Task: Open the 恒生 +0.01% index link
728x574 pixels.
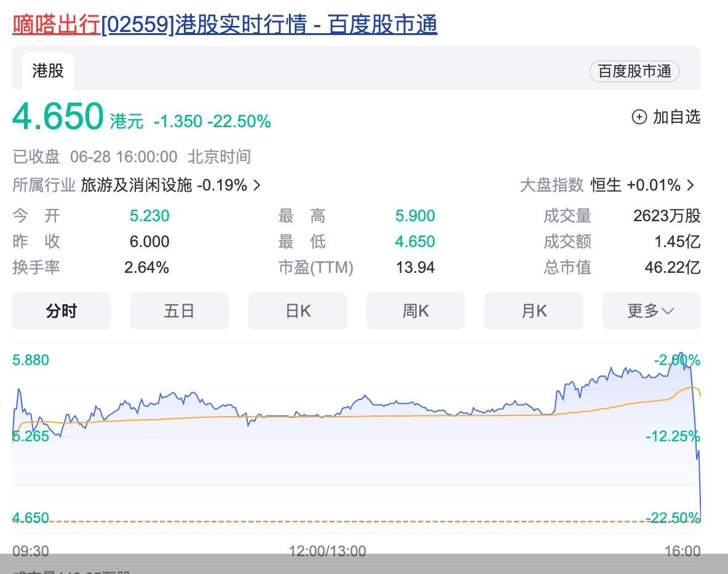Action: click(635, 185)
